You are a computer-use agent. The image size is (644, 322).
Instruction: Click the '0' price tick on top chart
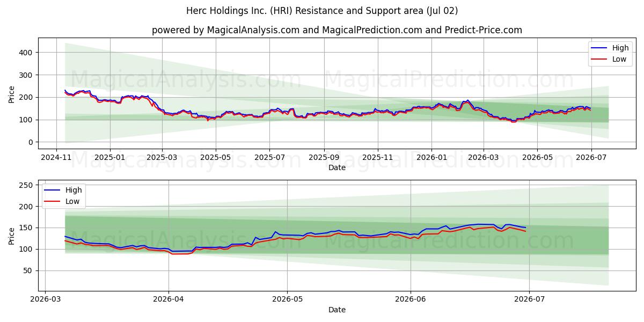click(x=32, y=142)
